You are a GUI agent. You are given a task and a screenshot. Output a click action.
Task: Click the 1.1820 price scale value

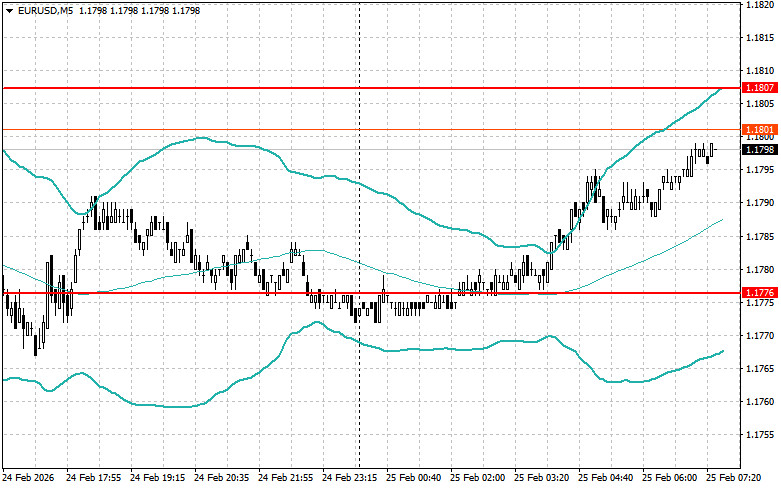pyautogui.click(x=760, y=5)
